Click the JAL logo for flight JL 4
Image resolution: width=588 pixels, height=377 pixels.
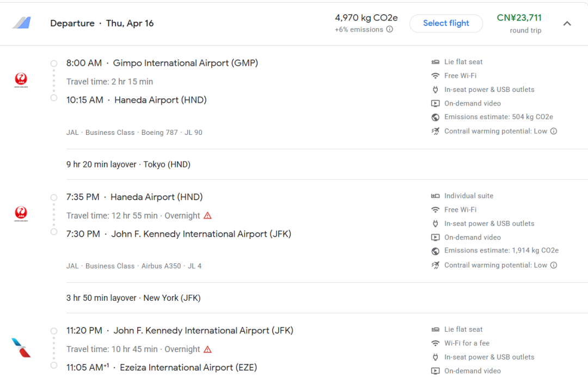[x=21, y=214]
